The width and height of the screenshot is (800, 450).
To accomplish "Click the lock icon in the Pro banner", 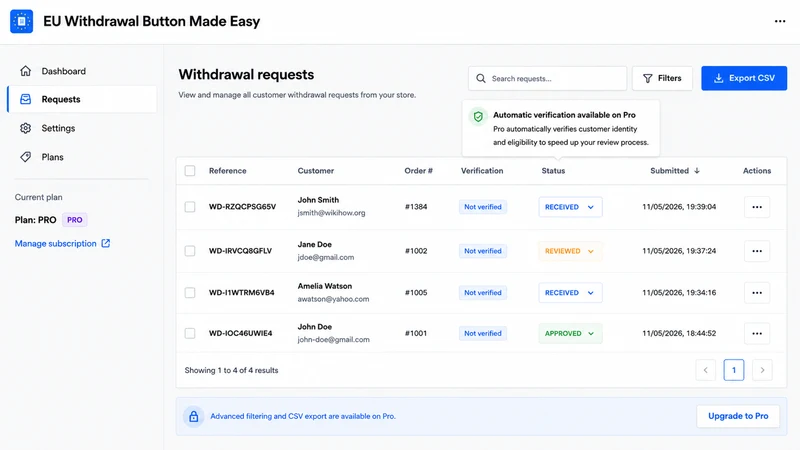I will (x=194, y=416).
